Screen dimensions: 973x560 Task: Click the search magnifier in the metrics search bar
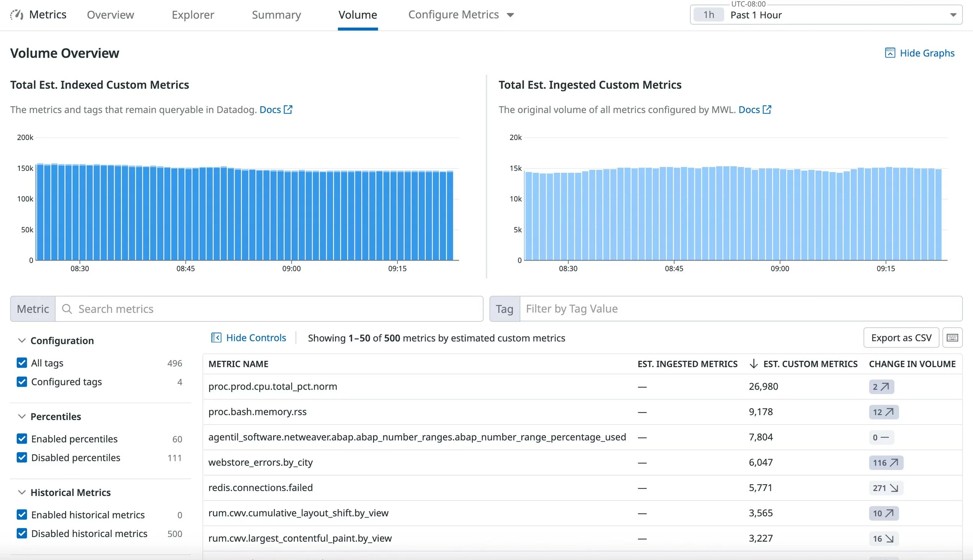pos(67,309)
